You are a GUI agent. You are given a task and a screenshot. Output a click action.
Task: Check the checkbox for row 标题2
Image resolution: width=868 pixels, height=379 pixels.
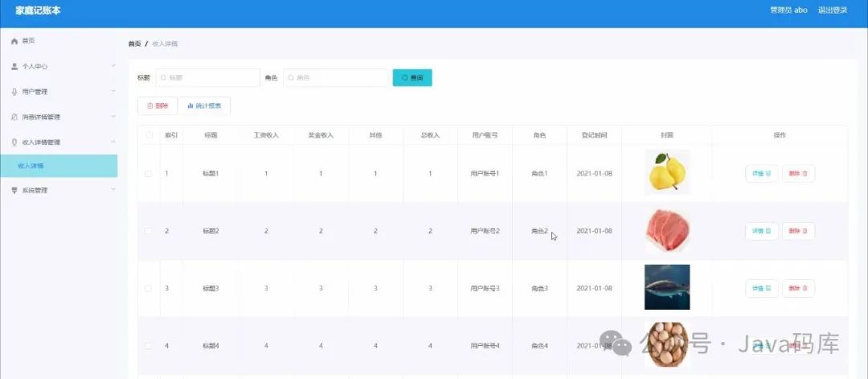tap(149, 231)
